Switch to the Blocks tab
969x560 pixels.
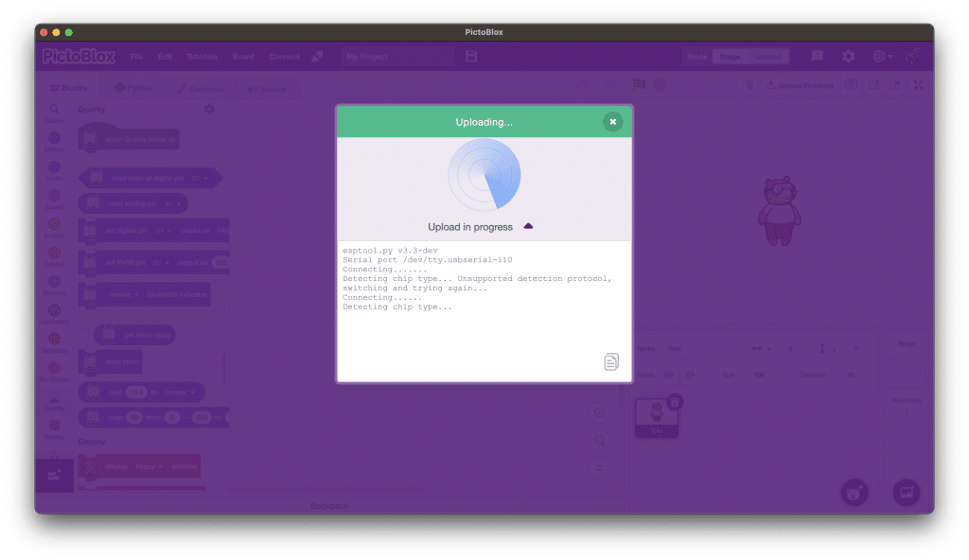[x=68, y=88]
